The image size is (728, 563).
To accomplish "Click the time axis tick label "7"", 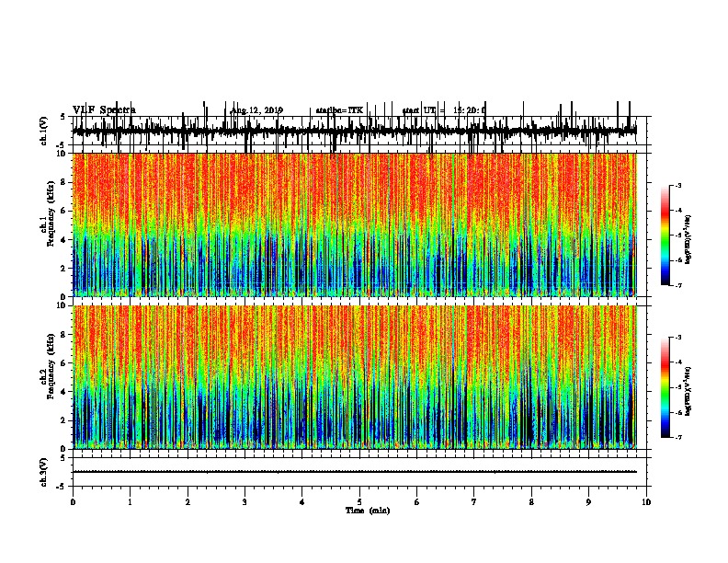I will click(474, 502).
